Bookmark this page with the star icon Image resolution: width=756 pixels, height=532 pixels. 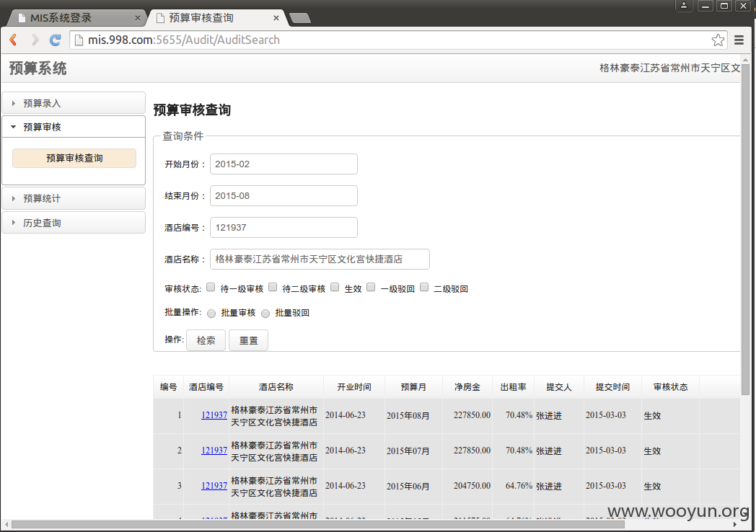pyautogui.click(x=718, y=40)
